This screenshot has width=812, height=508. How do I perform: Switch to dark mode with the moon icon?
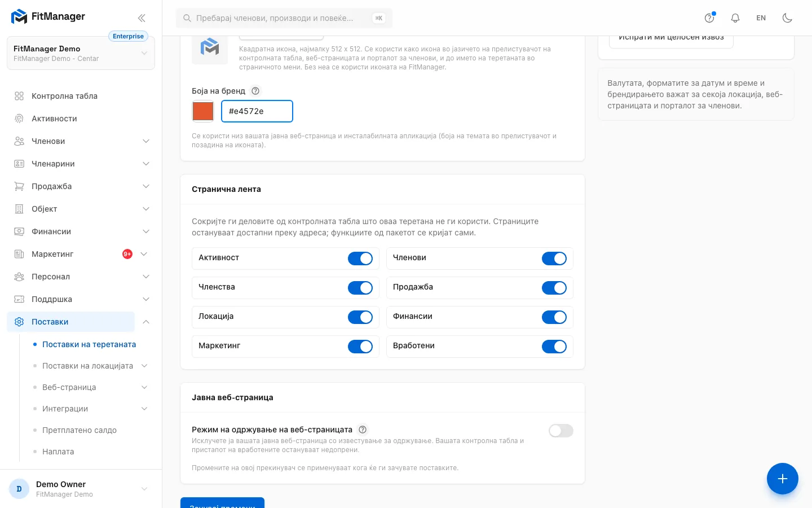[787, 18]
